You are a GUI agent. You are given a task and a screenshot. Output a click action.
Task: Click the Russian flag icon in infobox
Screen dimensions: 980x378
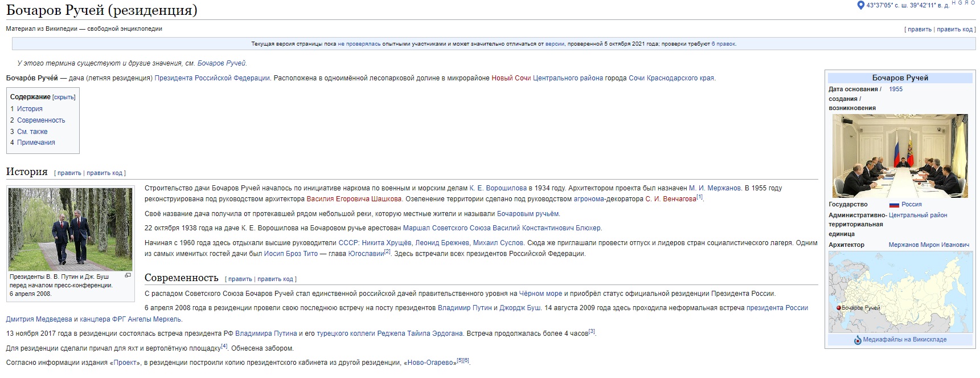click(x=894, y=205)
